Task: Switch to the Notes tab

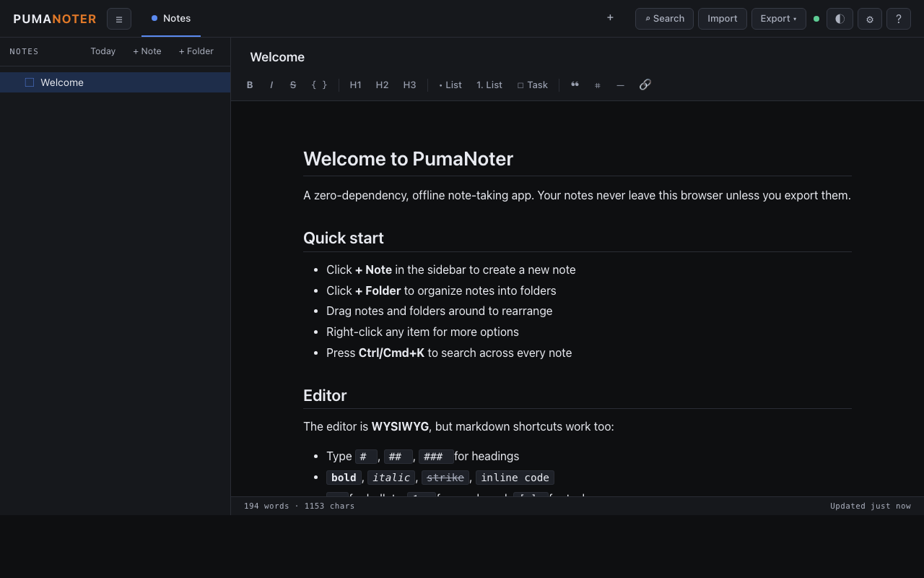Action: click(x=171, y=19)
